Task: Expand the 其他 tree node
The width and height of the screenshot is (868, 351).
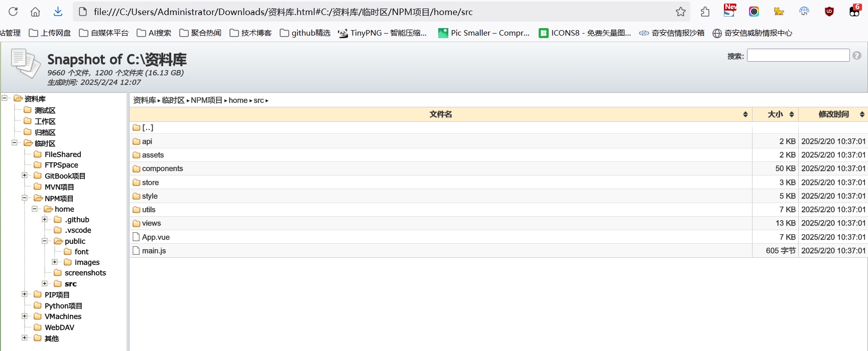Action: click(x=25, y=338)
